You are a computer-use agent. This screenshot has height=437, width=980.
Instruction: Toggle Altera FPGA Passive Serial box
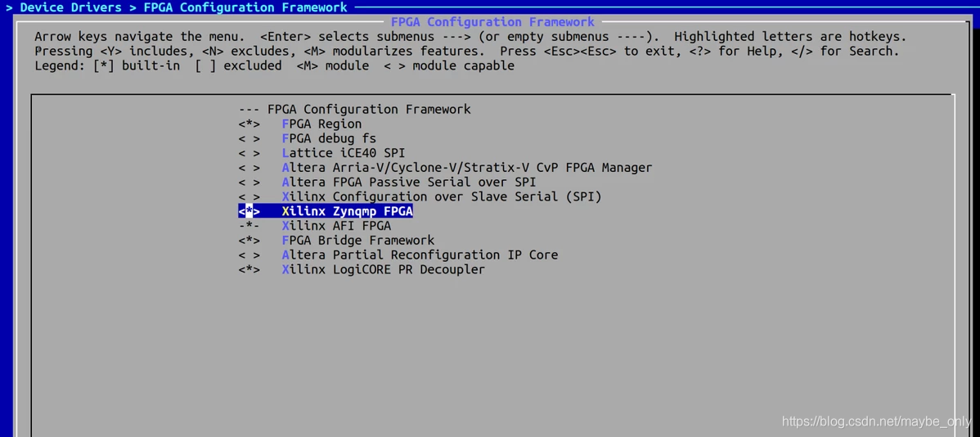click(x=249, y=182)
